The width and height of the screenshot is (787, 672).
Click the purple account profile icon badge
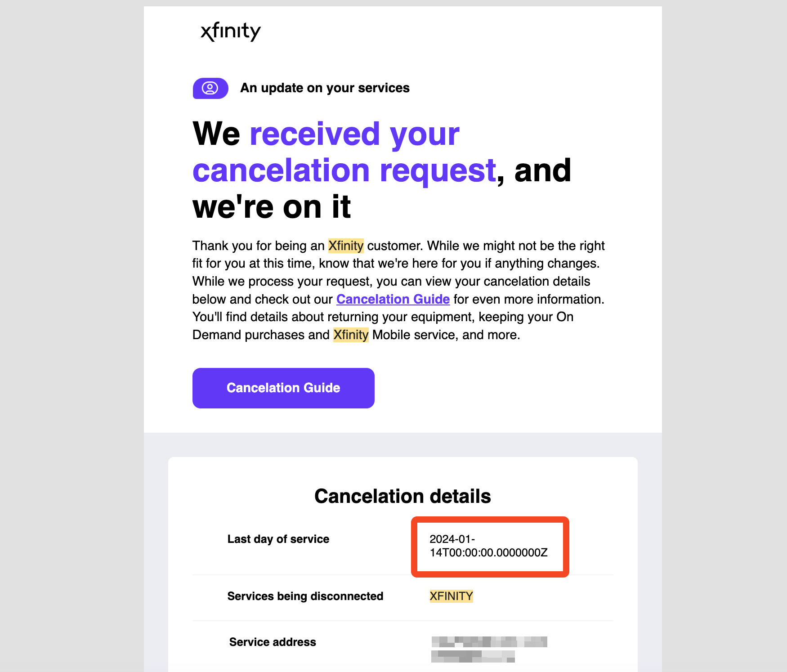210,88
